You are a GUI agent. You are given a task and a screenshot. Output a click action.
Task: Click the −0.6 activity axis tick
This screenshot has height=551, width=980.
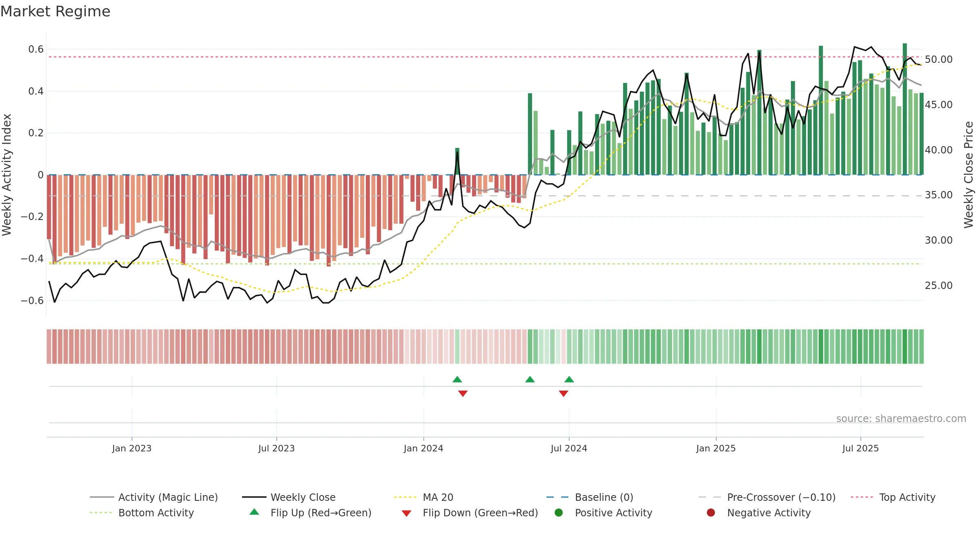click(x=32, y=301)
